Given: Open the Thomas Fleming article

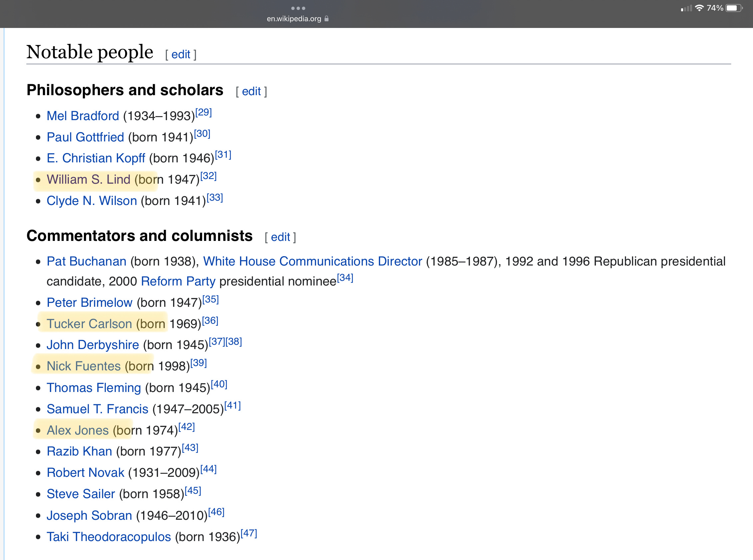Looking at the screenshot, I should [94, 387].
